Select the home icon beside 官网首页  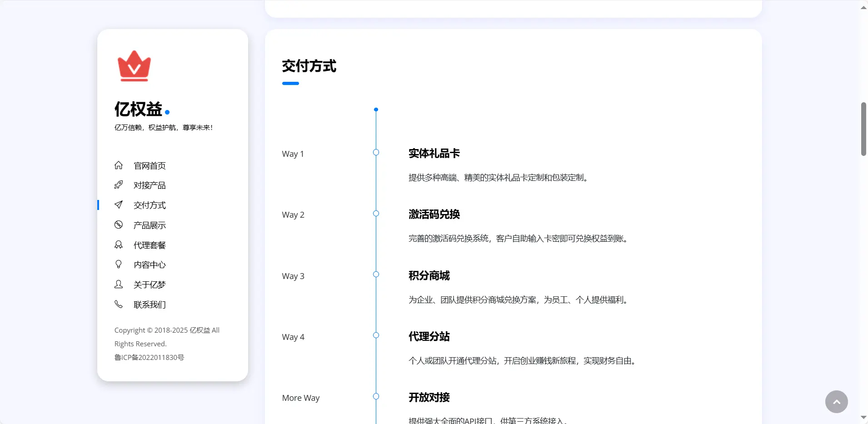click(x=119, y=165)
